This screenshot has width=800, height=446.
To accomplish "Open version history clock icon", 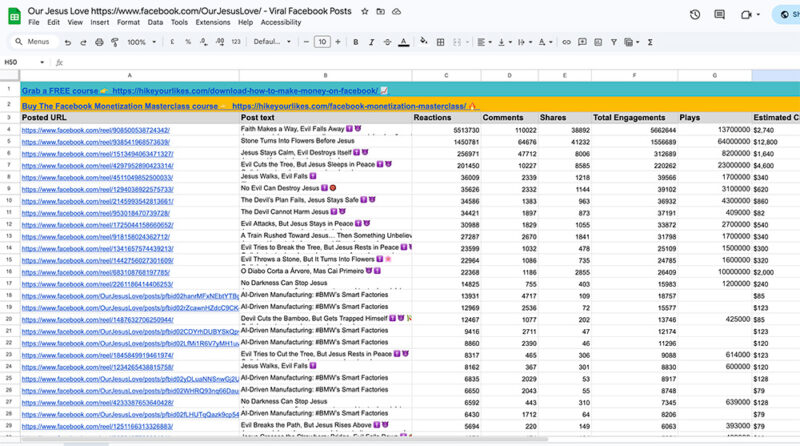I will click(695, 14).
